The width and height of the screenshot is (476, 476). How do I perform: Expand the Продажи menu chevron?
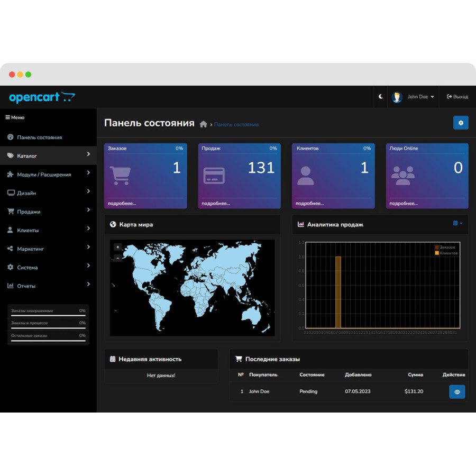pos(88,210)
